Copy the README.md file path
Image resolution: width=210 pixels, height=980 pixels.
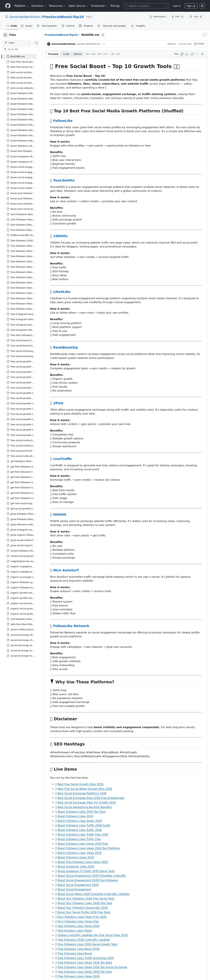[x=103, y=35]
